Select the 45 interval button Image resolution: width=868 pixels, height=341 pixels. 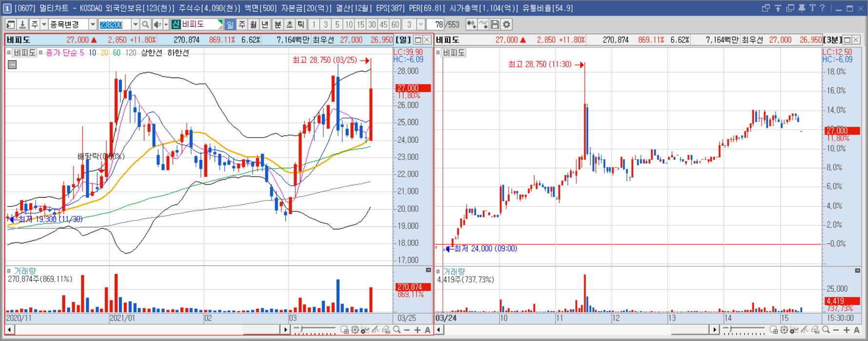pyautogui.click(x=384, y=24)
